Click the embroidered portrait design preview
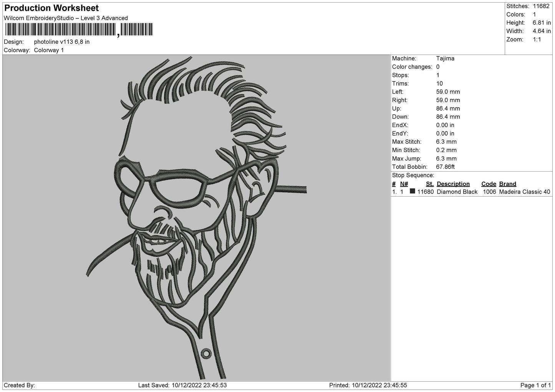 tap(196, 218)
